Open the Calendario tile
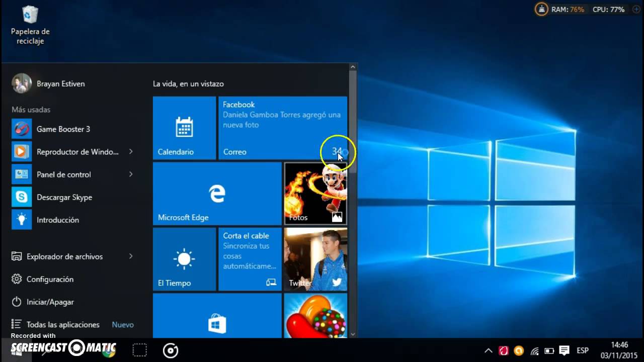Image resolution: width=644 pixels, height=362 pixels. [184, 128]
